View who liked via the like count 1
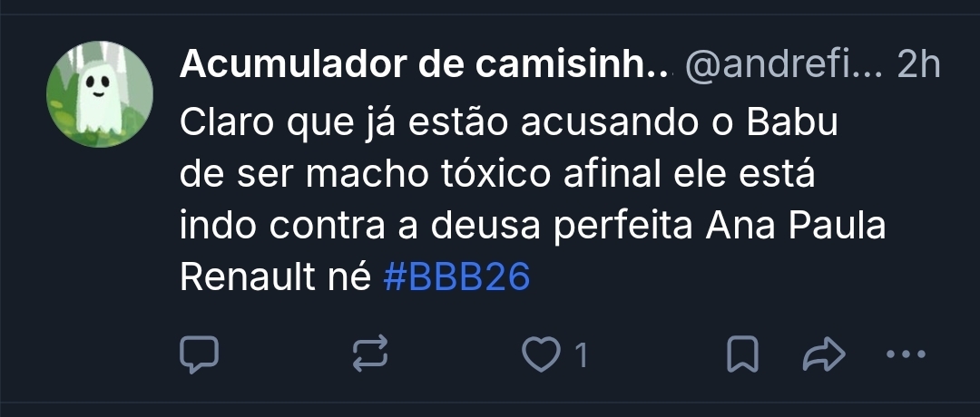The height and width of the screenshot is (417, 980). coord(582,355)
